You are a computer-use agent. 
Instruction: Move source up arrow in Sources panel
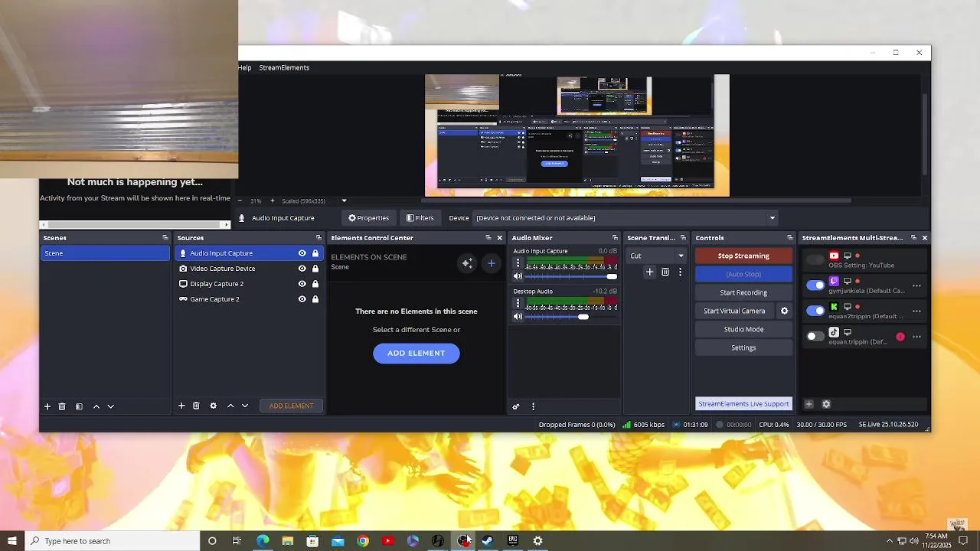click(x=230, y=406)
